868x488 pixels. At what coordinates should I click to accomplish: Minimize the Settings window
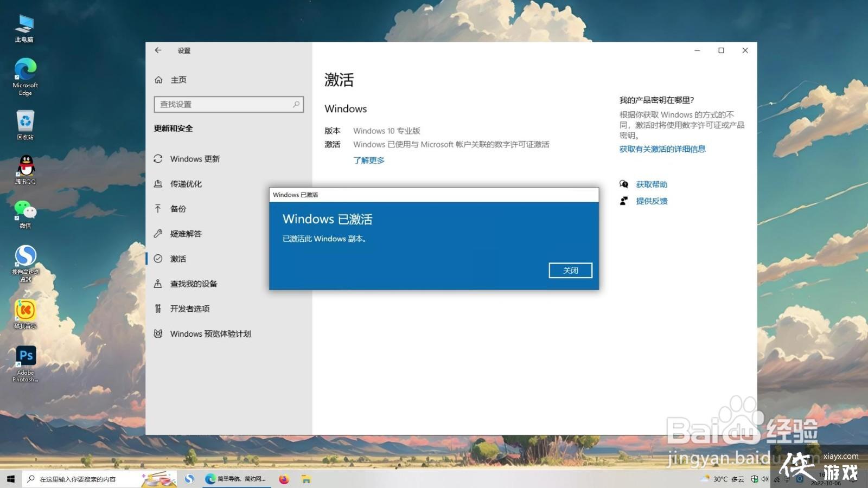[x=697, y=50]
